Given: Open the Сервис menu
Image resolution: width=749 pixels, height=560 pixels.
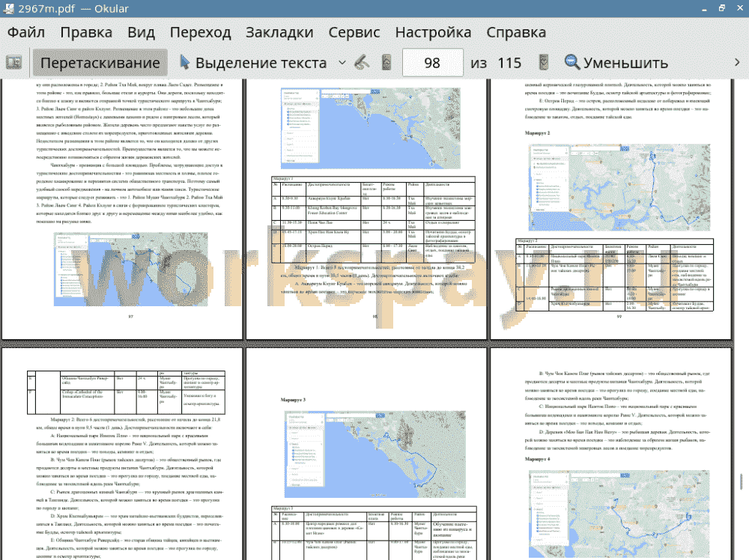Looking at the screenshot, I should (x=354, y=32).
